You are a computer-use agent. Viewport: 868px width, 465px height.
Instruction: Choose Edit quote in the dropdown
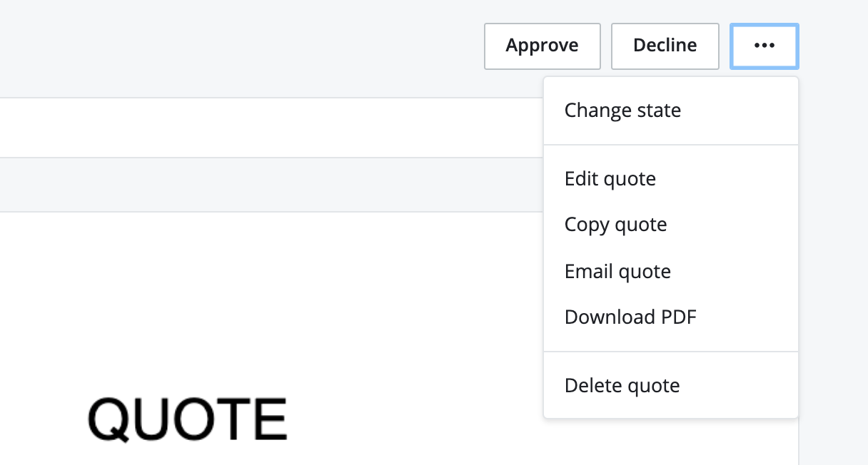click(610, 178)
